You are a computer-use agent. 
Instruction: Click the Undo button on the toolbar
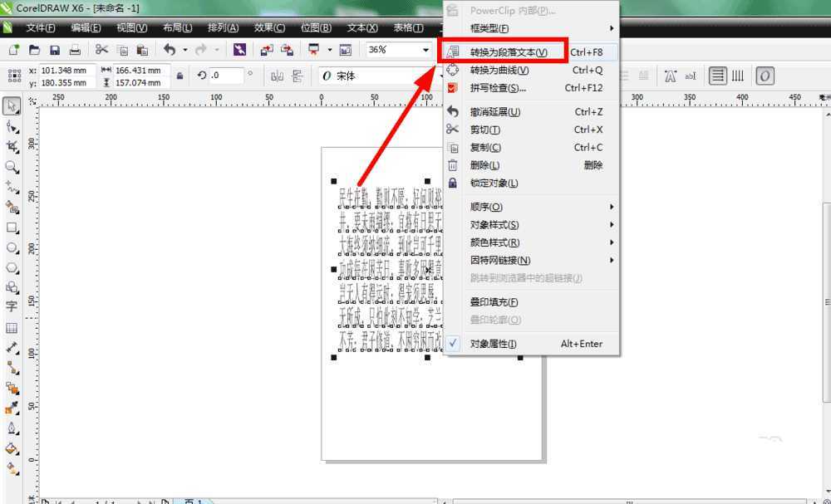point(170,48)
